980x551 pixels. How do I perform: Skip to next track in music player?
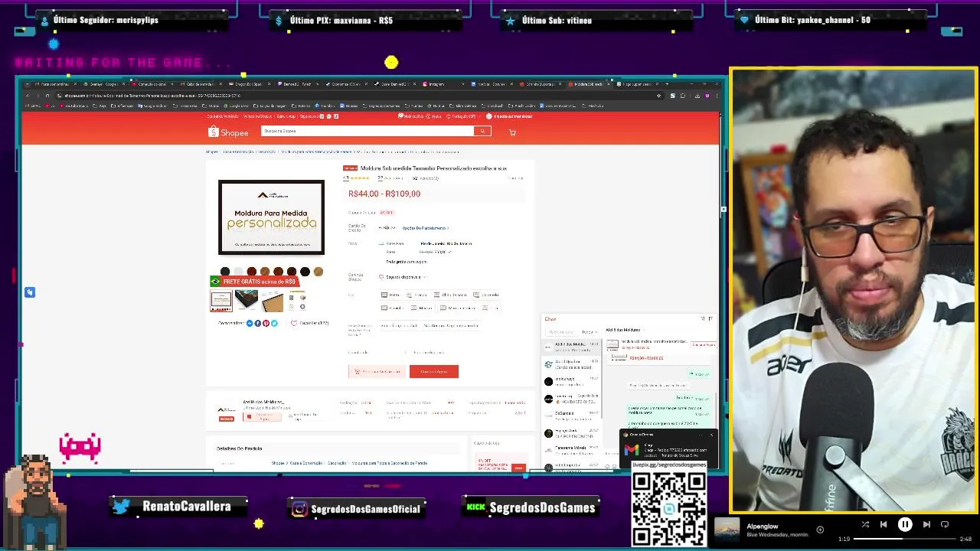point(926,524)
